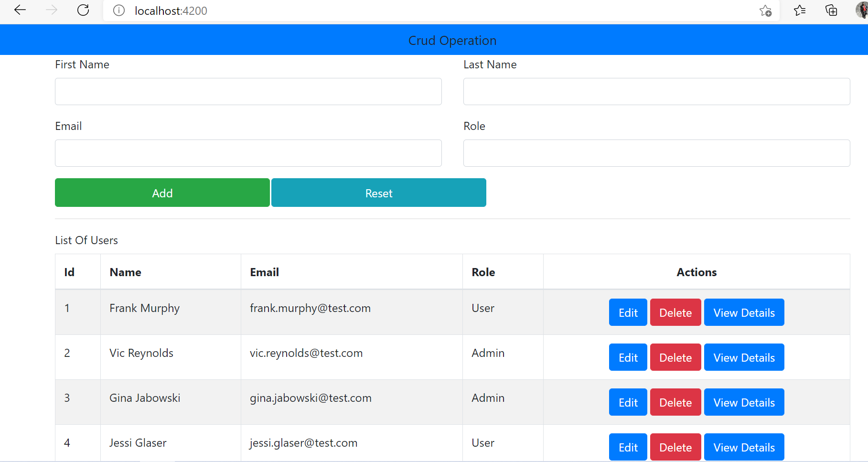868x462 pixels.
Task: Navigate back using the browser back arrow
Action: 20,10
